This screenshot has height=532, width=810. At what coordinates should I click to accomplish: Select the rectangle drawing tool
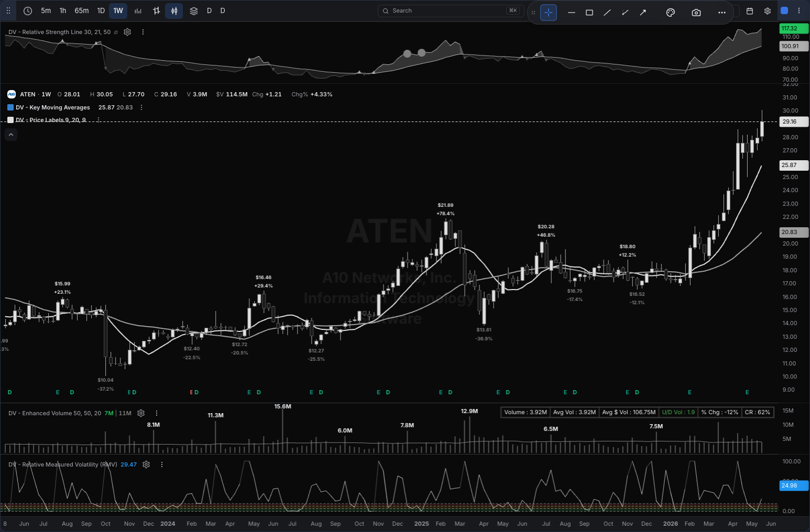point(589,13)
